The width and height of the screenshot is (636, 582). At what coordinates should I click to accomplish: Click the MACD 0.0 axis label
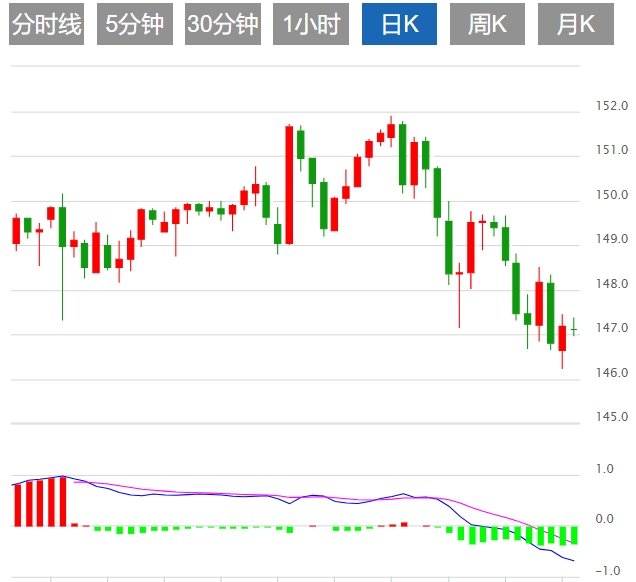tap(603, 519)
